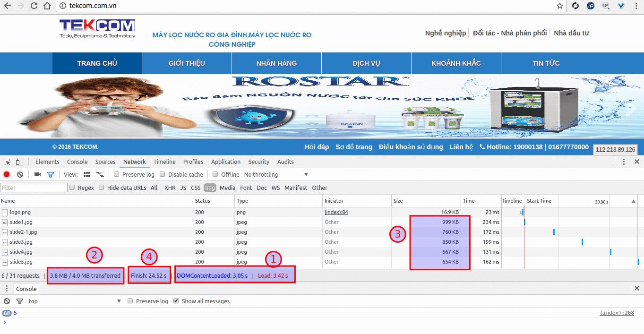The height and width of the screenshot is (334, 644).
Task: Open the GIỚI THIỆU menu item
Action: point(187,63)
